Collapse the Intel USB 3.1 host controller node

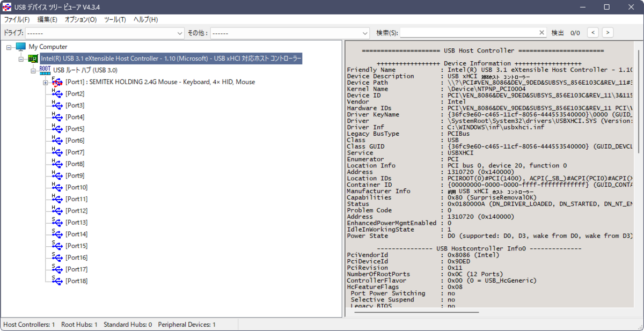click(x=21, y=59)
